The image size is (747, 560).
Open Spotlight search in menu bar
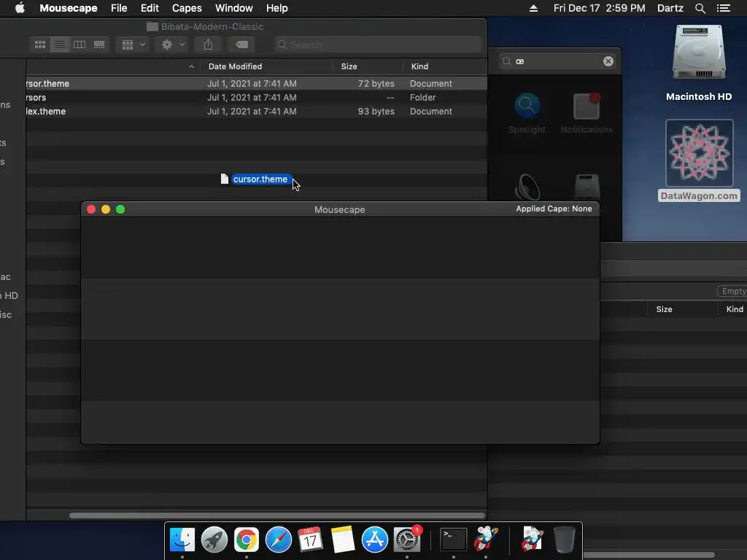(700, 8)
